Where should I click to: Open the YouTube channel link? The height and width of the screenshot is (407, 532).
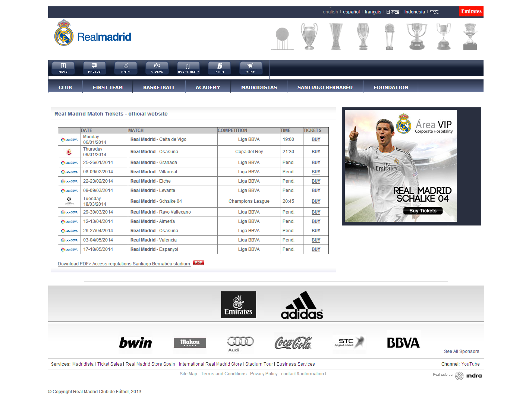click(x=470, y=364)
